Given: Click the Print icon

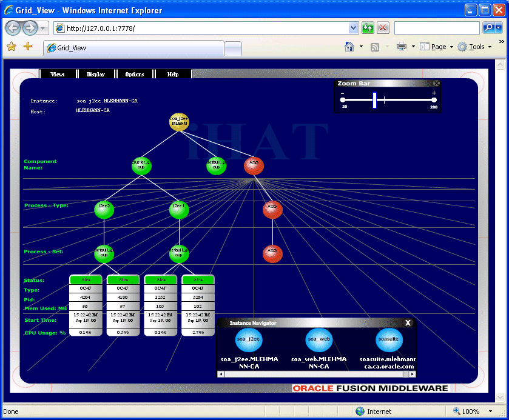Looking at the screenshot, I should click(x=401, y=47).
